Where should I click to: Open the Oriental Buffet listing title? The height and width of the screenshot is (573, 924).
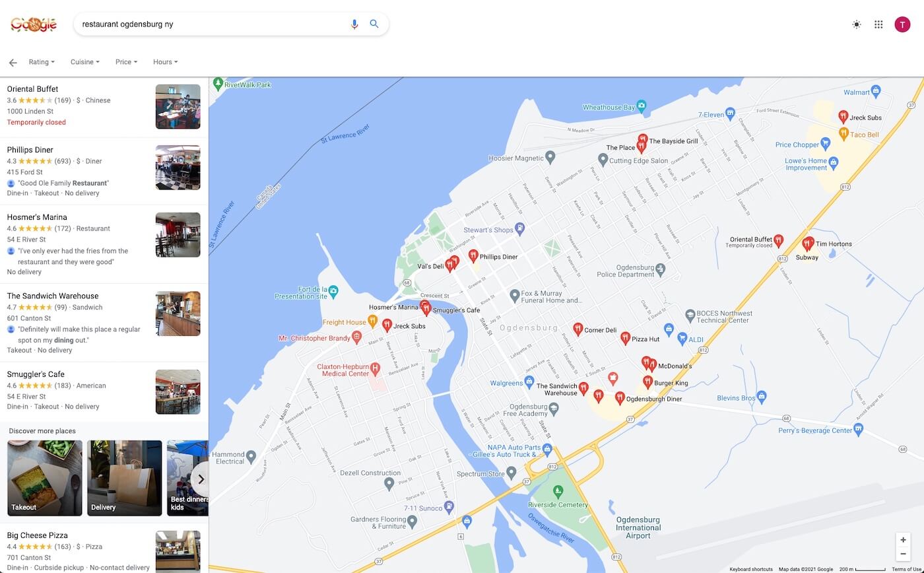(x=32, y=89)
